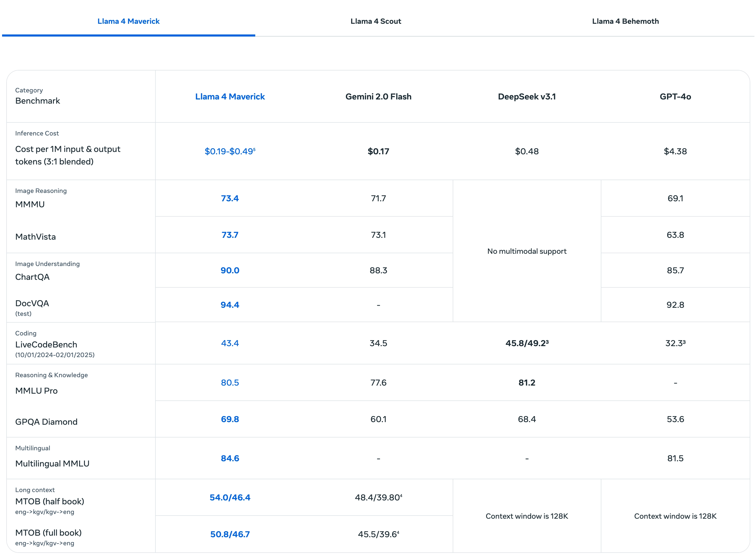
Task: Select the $0.17 Gemini cost cell
Action: coord(378,151)
